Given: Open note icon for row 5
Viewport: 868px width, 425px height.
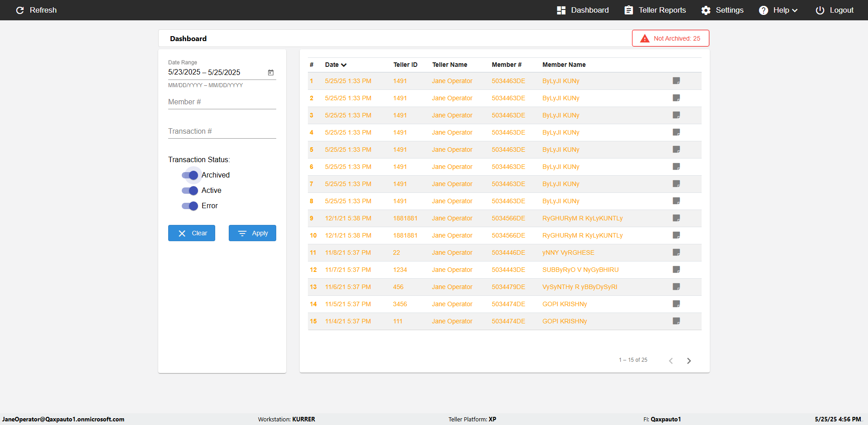Looking at the screenshot, I should 676,149.
